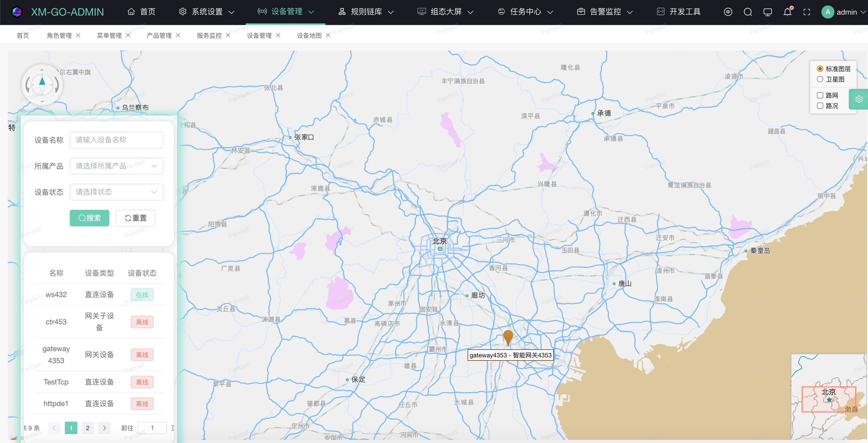Viewport: 868px width, 443px height.
Task: Select the standard map layer radio button
Action: pos(819,69)
